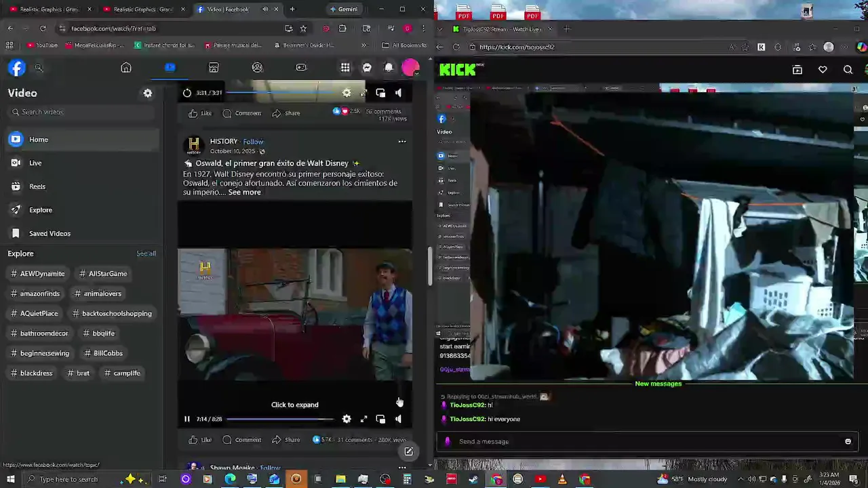The image size is (868, 488).
Task: Mute volume on the 3:31 video player
Action: point(398,93)
